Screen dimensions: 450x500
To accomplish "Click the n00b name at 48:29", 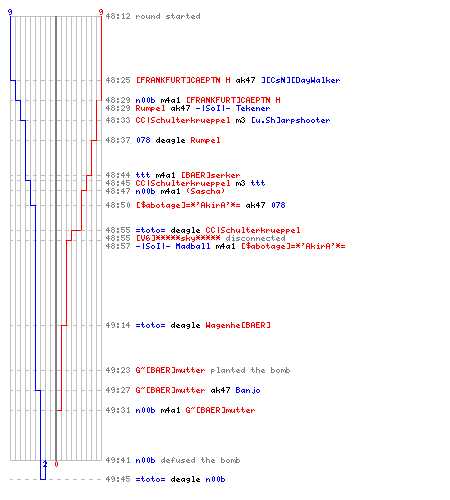I will tap(145, 100).
